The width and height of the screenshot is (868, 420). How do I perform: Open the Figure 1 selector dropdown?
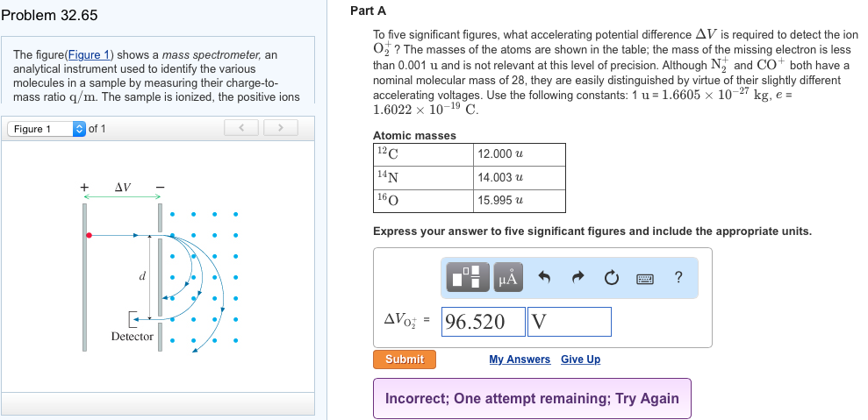coord(47,129)
